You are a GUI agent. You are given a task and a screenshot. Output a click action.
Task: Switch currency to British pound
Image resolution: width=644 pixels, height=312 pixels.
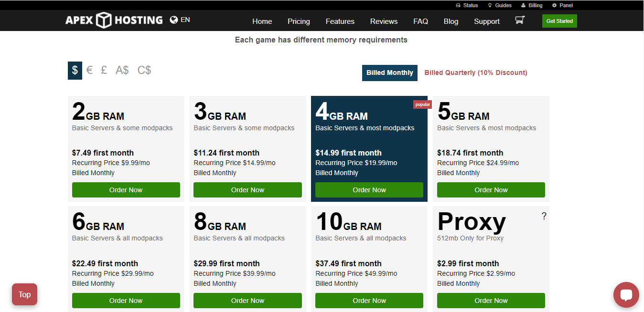[x=104, y=71]
